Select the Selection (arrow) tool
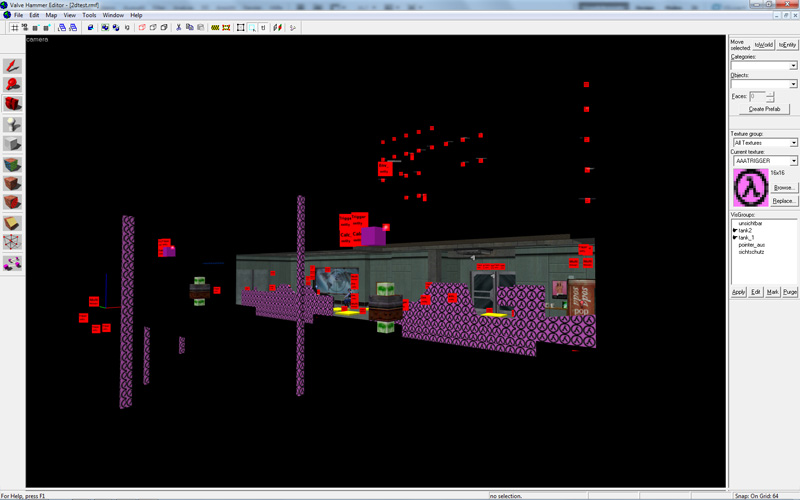 click(x=12, y=66)
